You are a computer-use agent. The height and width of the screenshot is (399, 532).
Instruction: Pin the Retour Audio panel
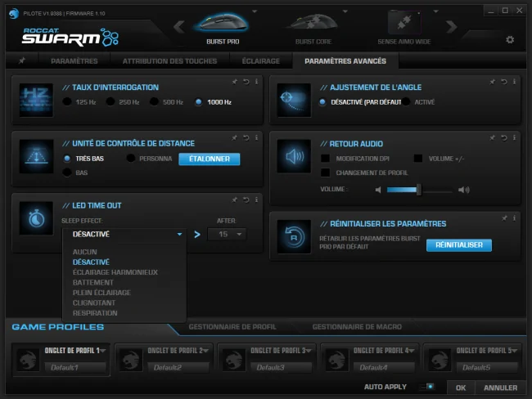point(492,137)
